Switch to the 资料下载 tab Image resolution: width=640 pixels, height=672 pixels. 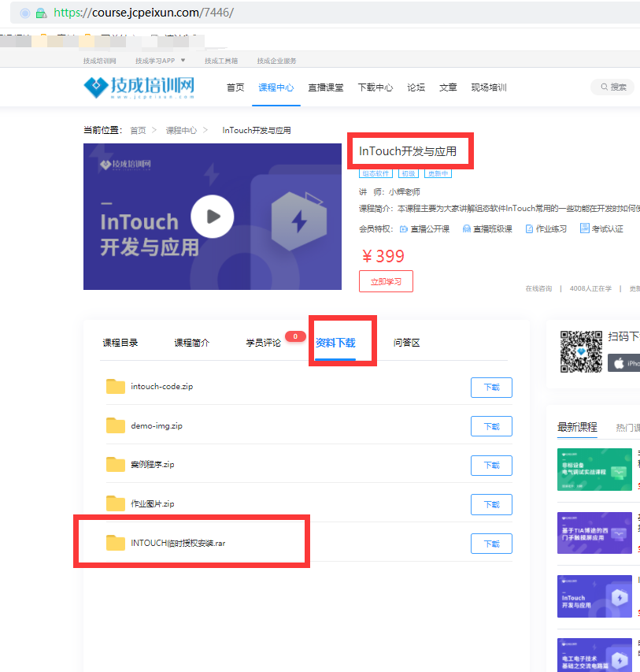[335, 343]
